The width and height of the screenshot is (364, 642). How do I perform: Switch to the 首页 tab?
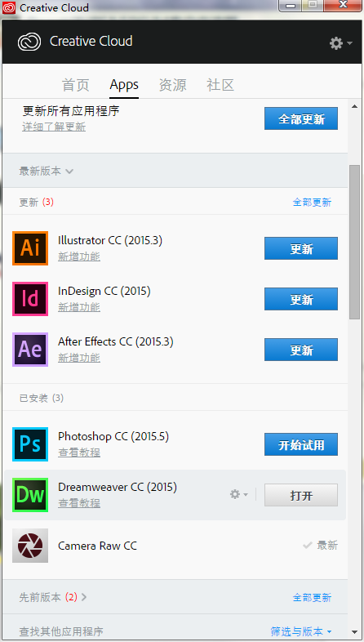(76, 85)
